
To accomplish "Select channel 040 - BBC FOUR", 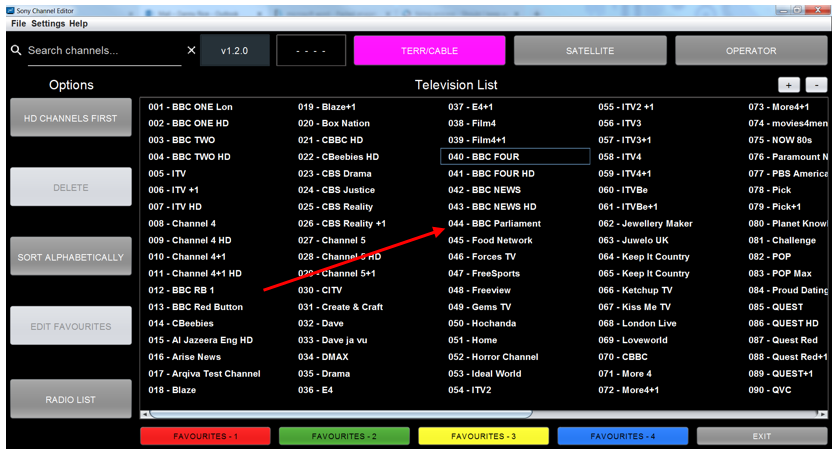I will click(515, 157).
